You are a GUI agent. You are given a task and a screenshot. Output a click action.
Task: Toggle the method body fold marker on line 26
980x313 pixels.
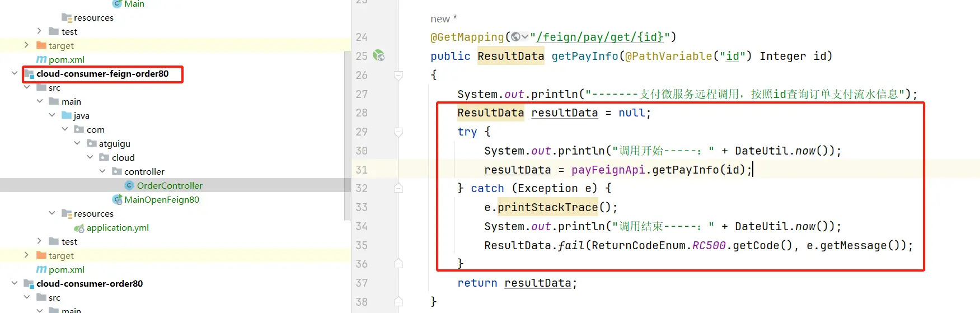(x=398, y=75)
